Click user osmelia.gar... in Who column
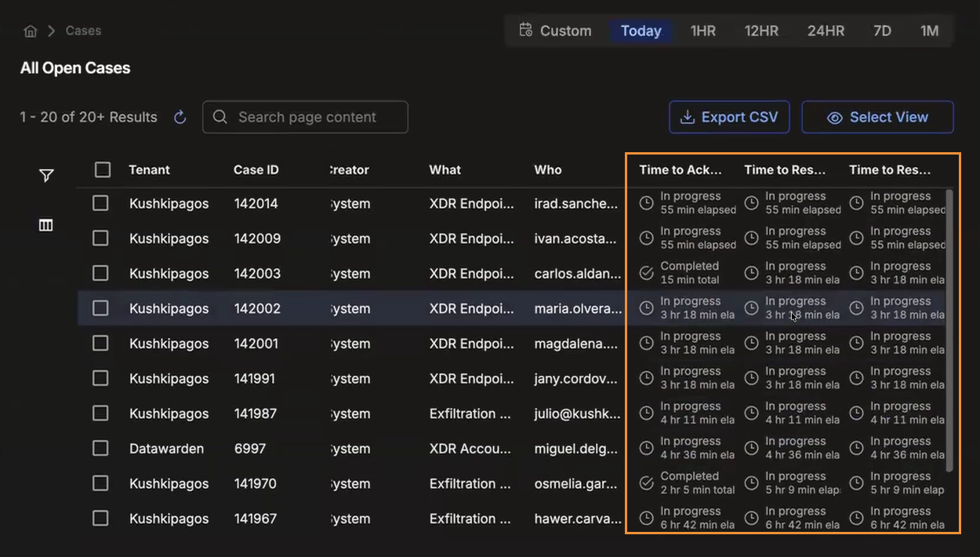Screen dimensions: 980x557 [x=576, y=483]
